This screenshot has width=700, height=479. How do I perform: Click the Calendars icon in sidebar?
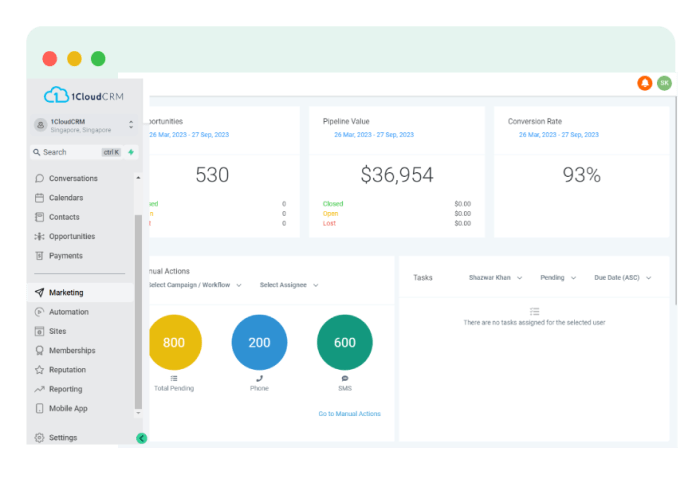pos(39,197)
